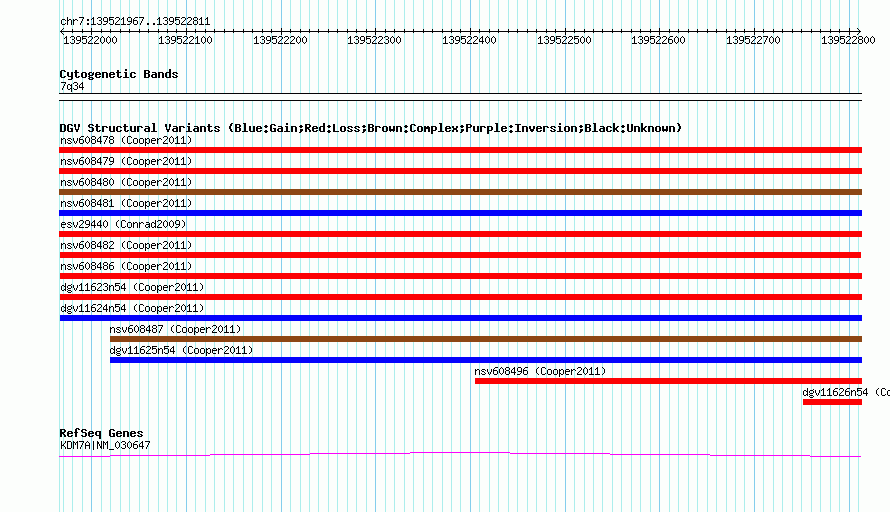The width and height of the screenshot is (890, 512).
Task: Select the 7q34 cytogenetic band bar
Action: 460,97
